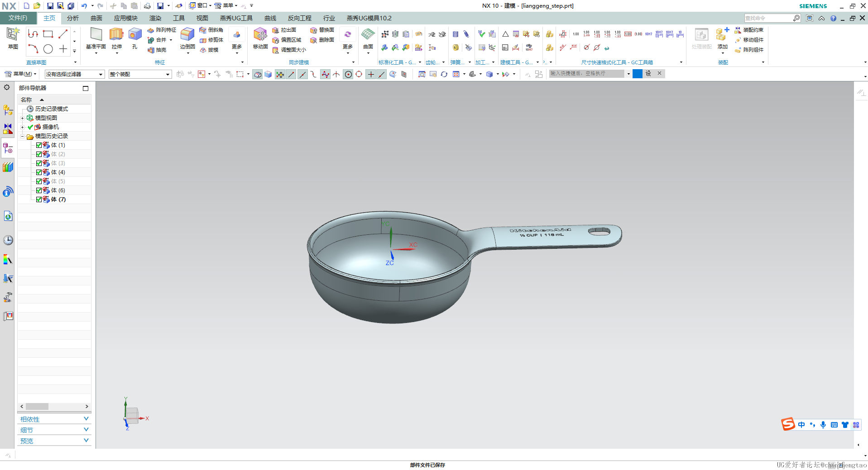This screenshot has height=470, width=868.
Task: Open the Assembly Navigator sidebar tab
Action: pos(8,109)
